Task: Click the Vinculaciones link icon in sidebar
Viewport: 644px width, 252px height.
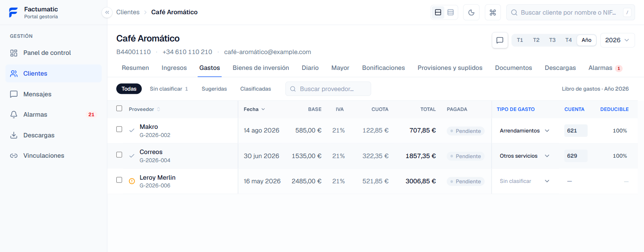Action: coord(14,156)
